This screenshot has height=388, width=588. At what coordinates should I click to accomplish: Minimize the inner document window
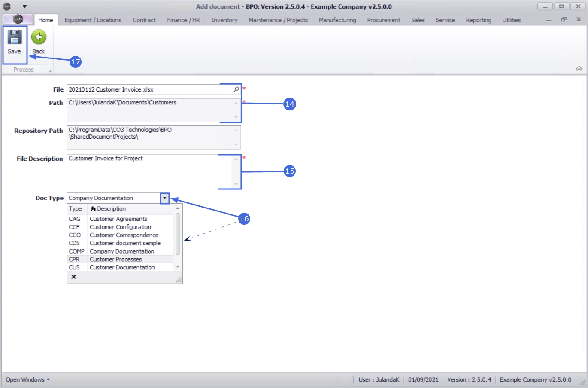[x=549, y=20]
